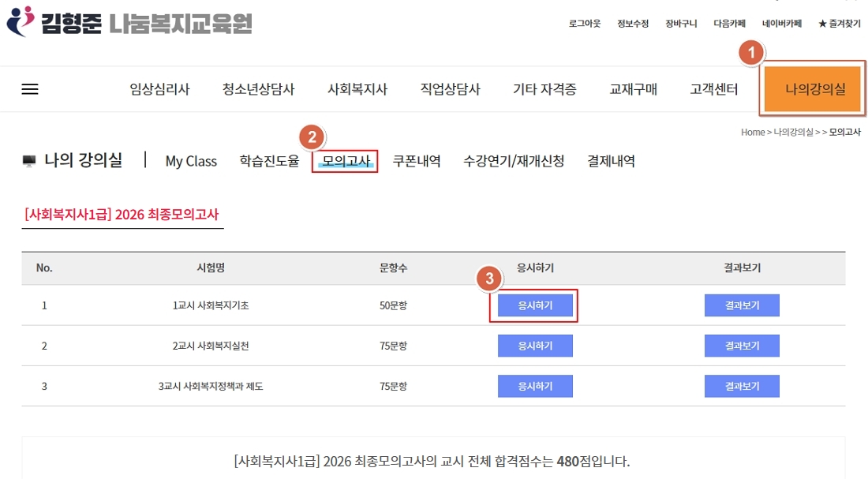Click 응시하기 for 1교시 사회복지기초
Image resolution: width=868 pixels, height=479 pixels.
(535, 305)
